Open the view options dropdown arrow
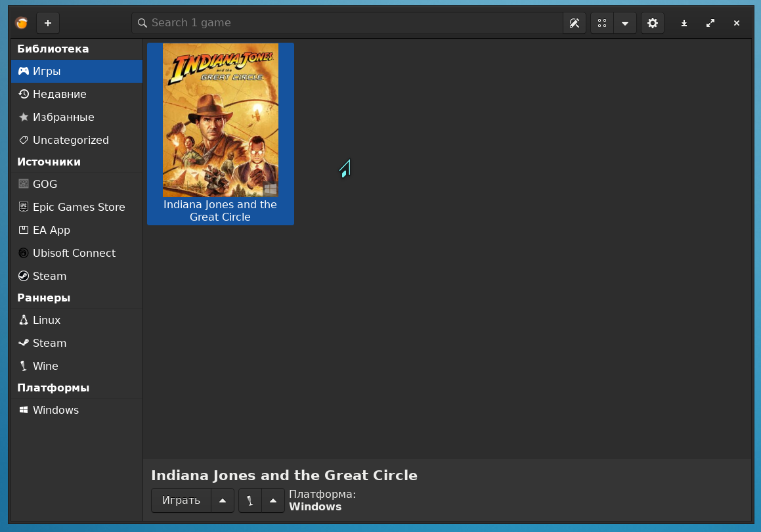This screenshot has width=761, height=532. [625, 23]
